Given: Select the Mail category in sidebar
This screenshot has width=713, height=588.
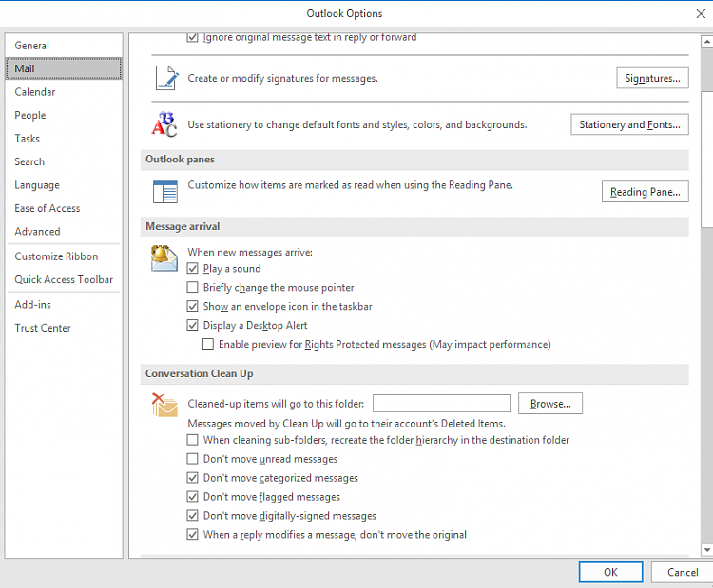Looking at the screenshot, I should click(x=64, y=68).
